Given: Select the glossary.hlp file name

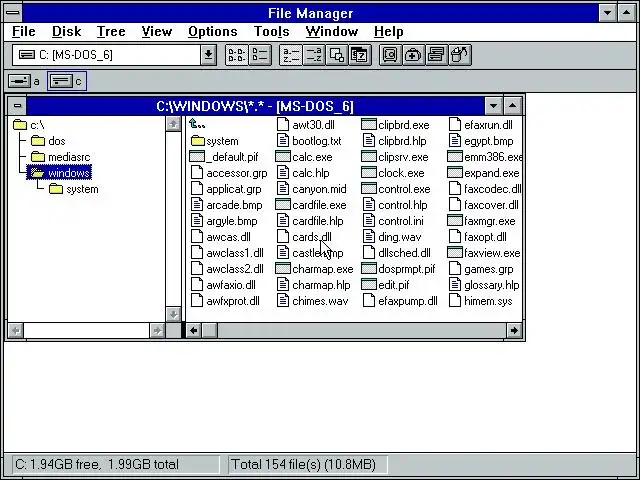Looking at the screenshot, I should click(492, 285).
